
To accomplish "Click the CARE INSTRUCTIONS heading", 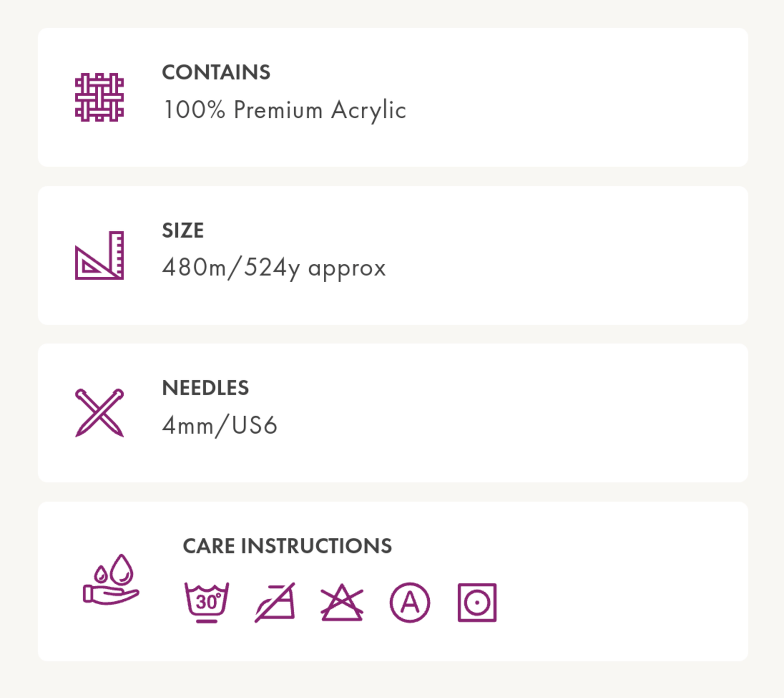I will click(287, 546).
